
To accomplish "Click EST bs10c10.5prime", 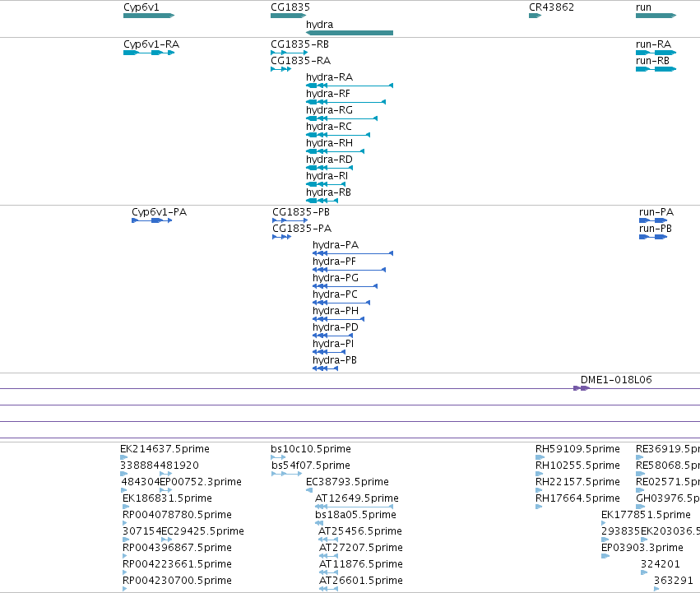I will [x=278, y=457].
